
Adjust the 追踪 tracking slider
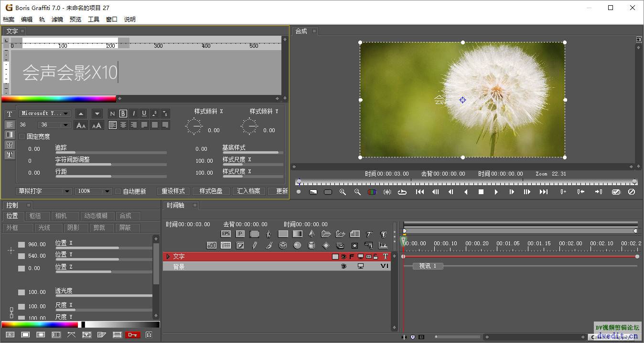click(x=111, y=153)
